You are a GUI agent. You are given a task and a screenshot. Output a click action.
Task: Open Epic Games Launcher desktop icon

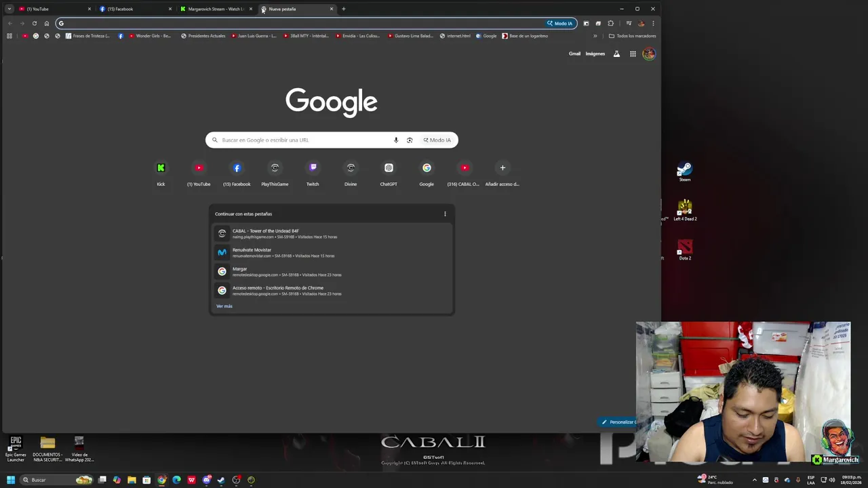pos(16,449)
